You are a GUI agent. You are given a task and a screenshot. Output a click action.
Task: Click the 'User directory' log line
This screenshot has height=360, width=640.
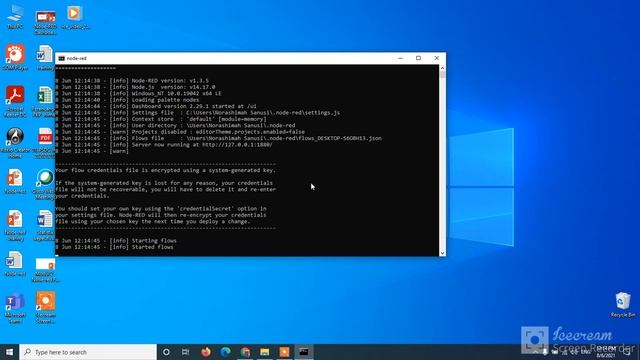[176, 125]
